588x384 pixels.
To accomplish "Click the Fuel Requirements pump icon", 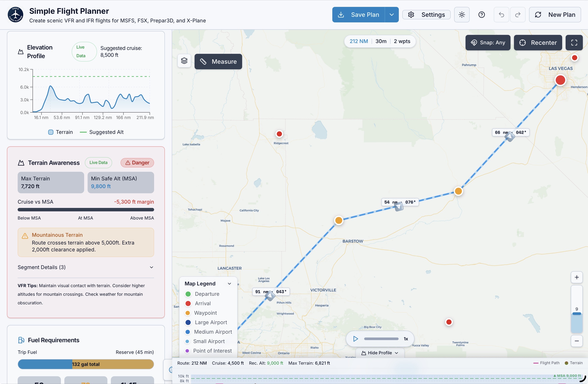I will (x=21, y=340).
